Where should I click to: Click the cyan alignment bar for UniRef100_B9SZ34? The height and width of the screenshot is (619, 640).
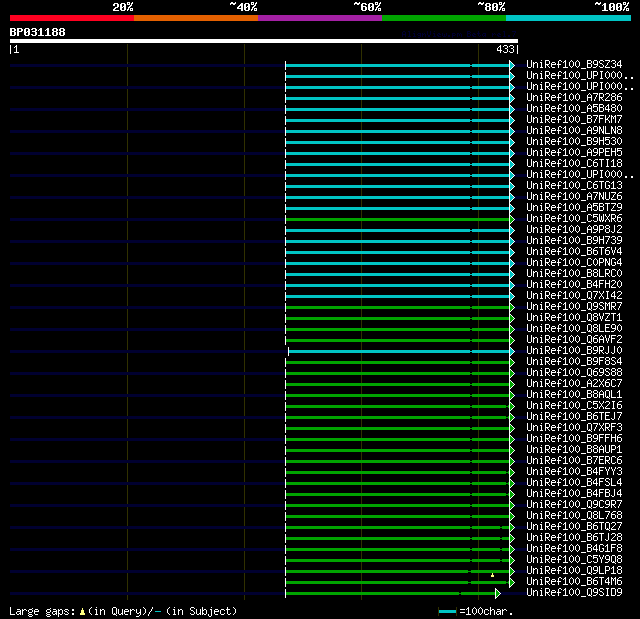point(398,65)
